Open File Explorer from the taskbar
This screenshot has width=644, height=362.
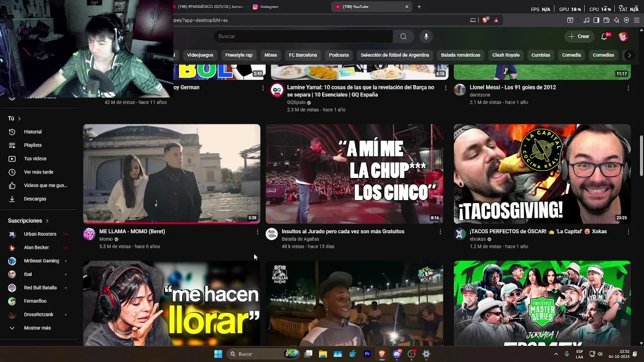coord(323,354)
